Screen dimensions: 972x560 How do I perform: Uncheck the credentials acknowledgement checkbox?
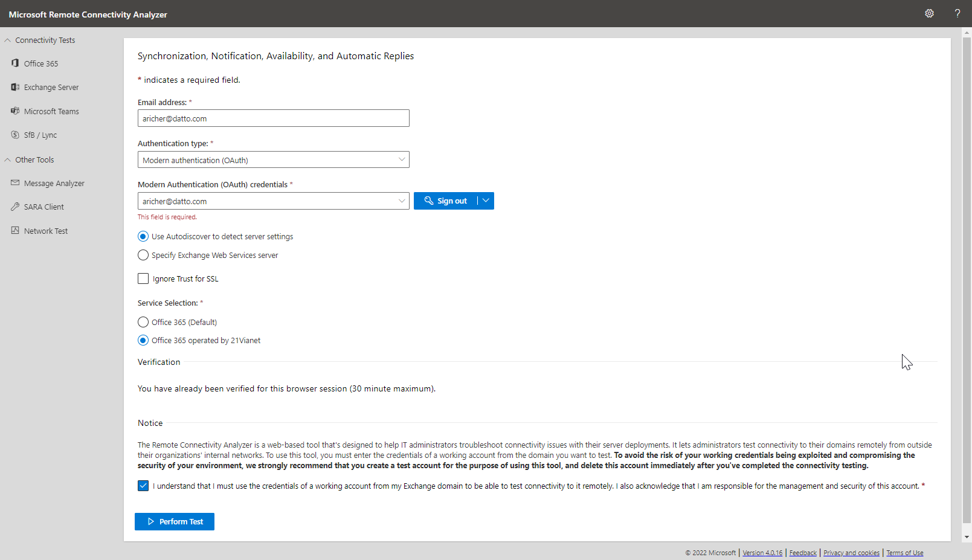143,486
